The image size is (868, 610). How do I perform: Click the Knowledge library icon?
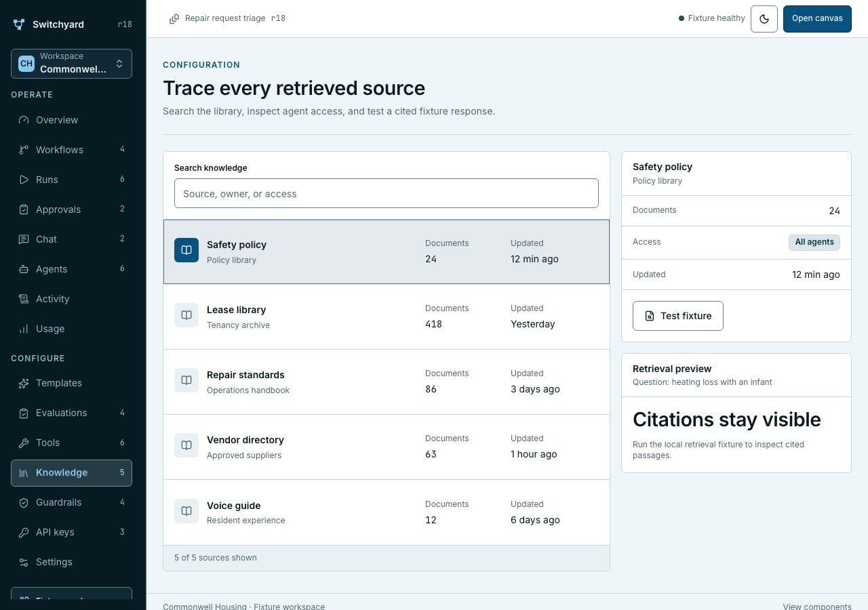tap(24, 472)
